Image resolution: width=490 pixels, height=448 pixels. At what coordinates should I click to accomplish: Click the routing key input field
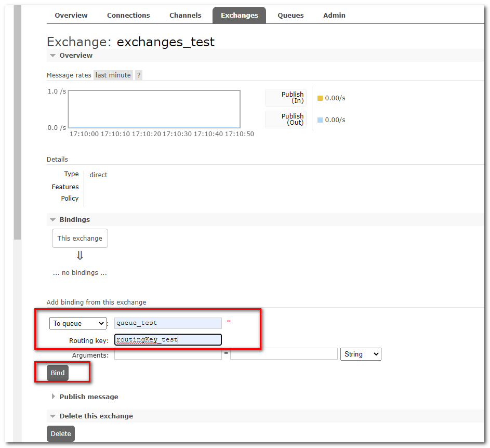coord(168,339)
